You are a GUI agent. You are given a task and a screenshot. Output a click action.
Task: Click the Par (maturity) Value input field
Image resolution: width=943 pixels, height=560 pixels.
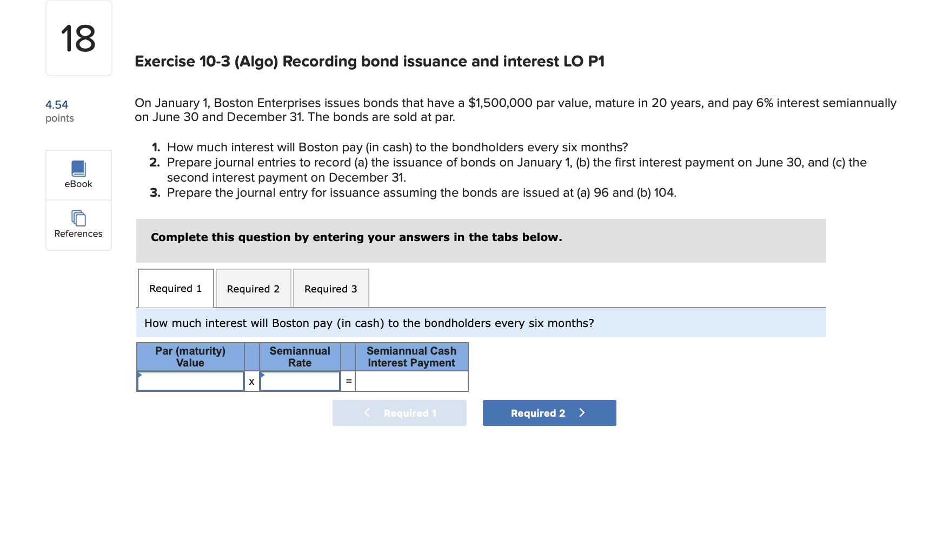[x=190, y=381]
